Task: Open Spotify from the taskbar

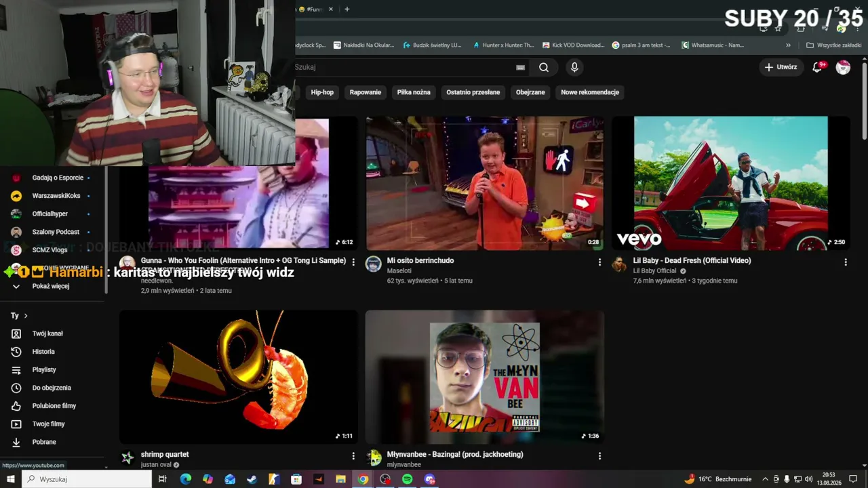Action: pyautogui.click(x=407, y=479)
